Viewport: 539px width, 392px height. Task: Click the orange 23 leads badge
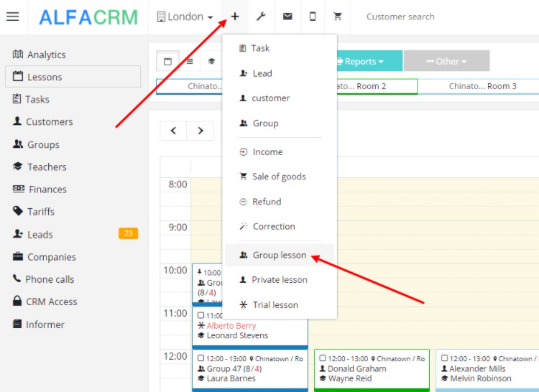128,233
